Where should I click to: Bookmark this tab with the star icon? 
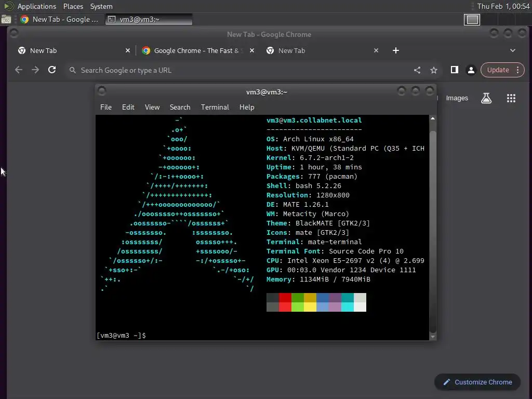434,70
